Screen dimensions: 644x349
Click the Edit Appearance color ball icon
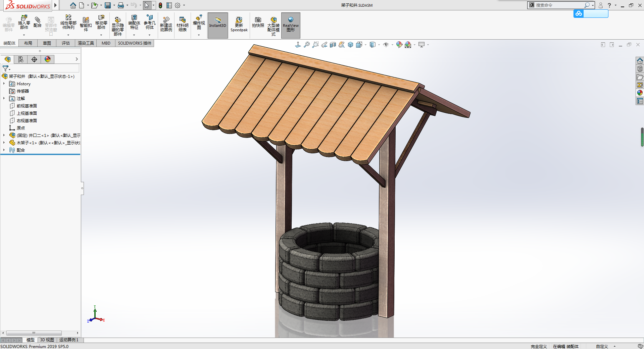tap(399, 45)
